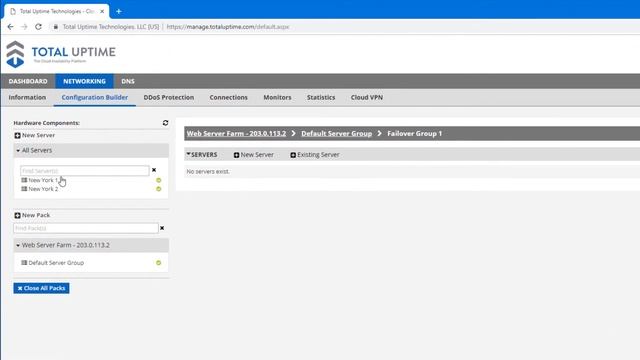Open the DASHBOARD menu
The width and height of the screenshot is (640, 360).
coord(28,81)
